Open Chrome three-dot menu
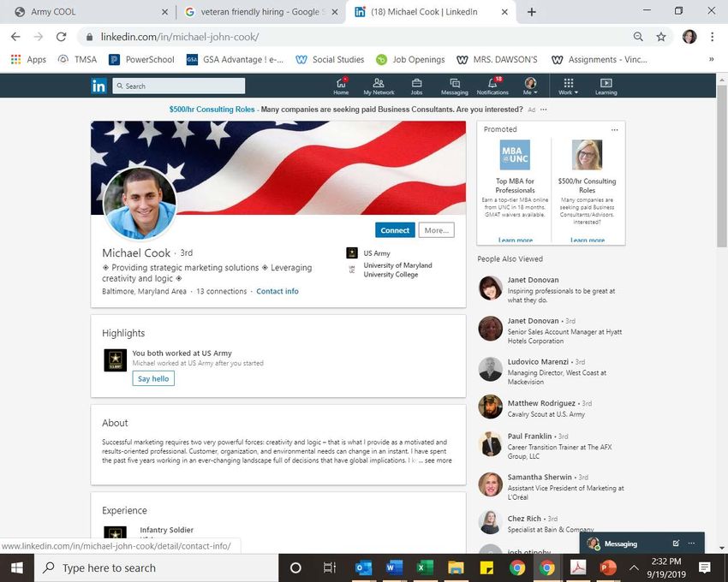The image size is (728, 582). (713, 37)
